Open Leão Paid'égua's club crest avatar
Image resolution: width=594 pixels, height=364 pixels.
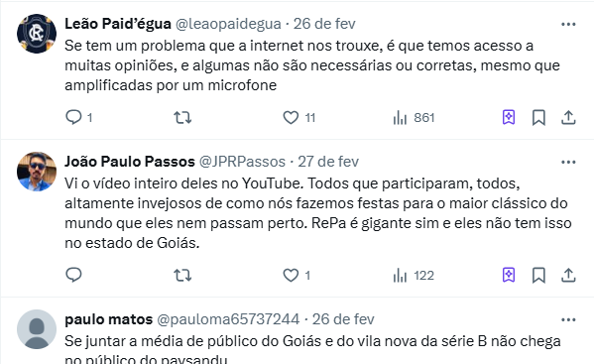(x=37, y=34)
